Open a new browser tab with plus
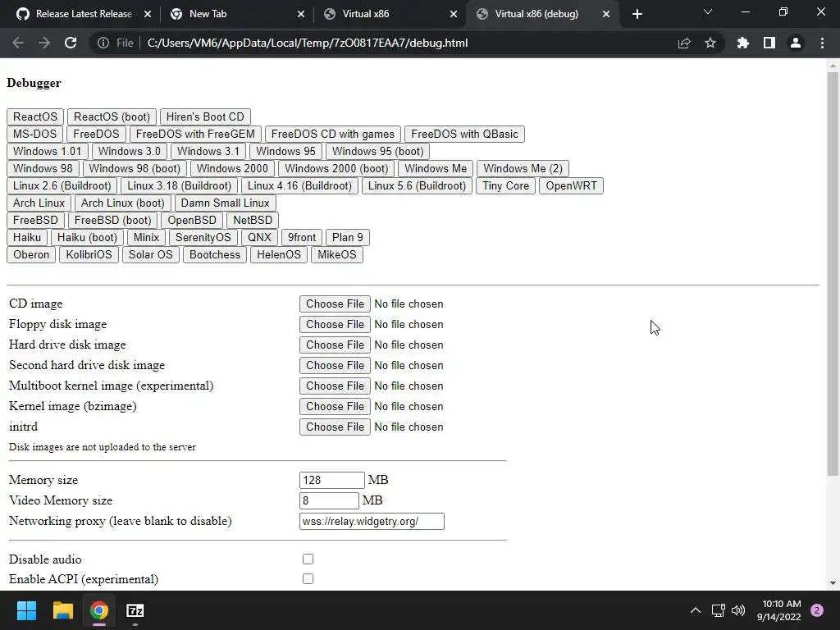This screenshot has width=840, height=630. point(637,14)
